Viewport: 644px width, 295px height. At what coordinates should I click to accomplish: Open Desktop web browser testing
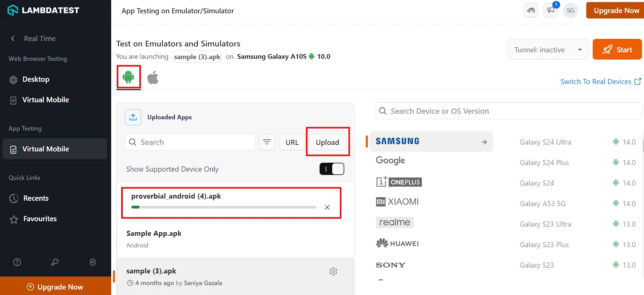click(36, 79)
